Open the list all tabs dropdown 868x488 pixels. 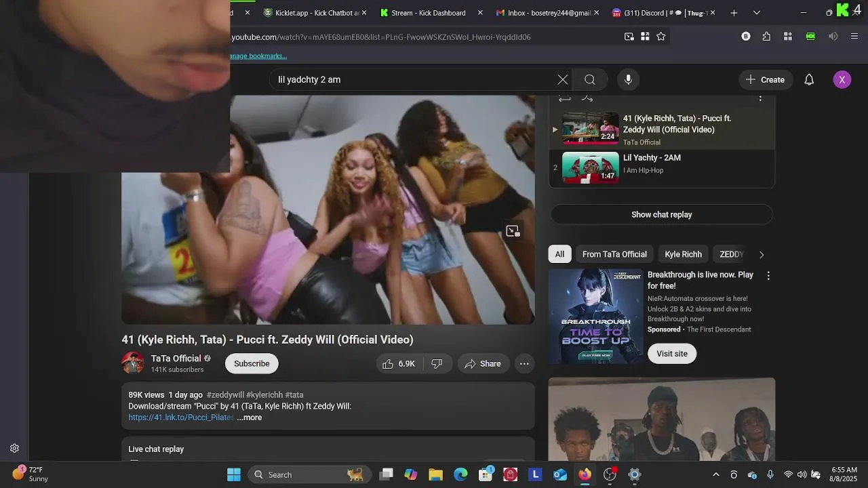click(757, 13)
